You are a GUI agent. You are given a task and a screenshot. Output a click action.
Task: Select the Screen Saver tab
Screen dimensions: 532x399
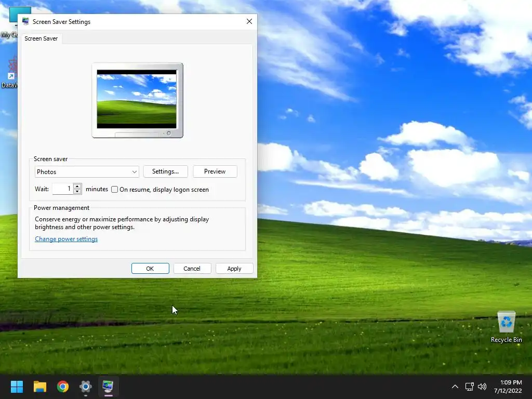point(41,38)
